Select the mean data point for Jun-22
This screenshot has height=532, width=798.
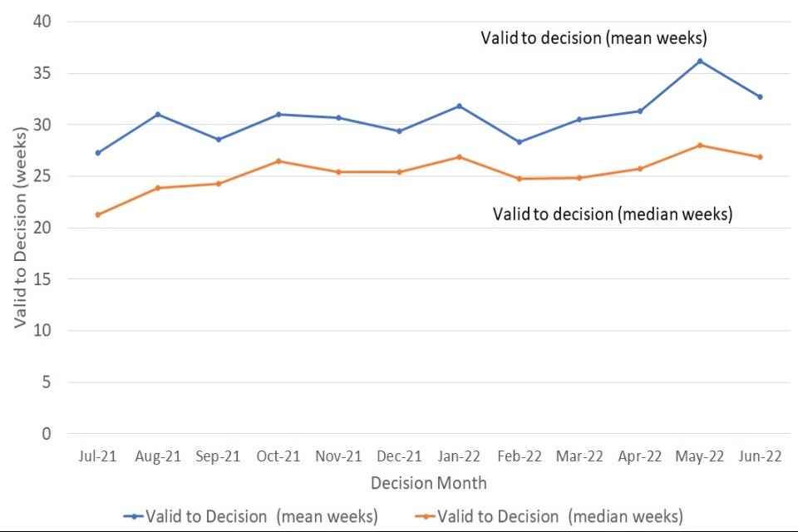pyautogui.click(x=760, y=96)
